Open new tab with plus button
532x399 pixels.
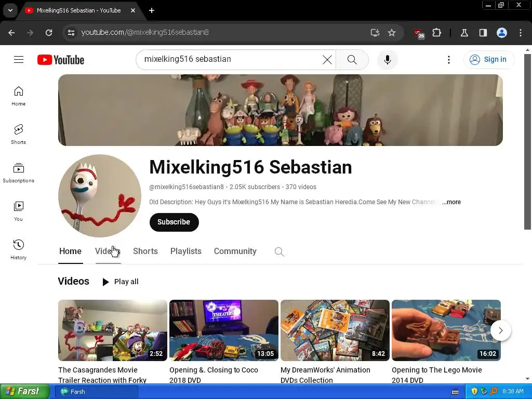coord(152,10)
